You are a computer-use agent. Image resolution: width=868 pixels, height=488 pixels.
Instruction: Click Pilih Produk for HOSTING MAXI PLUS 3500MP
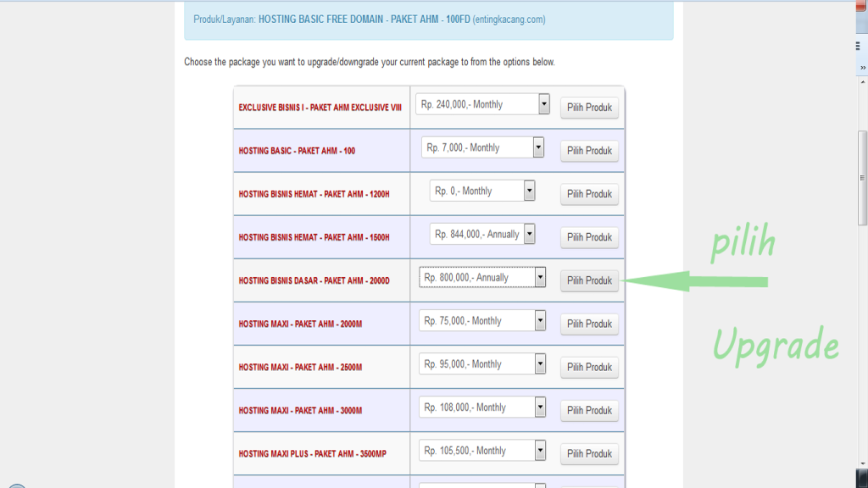coord(588,453)
